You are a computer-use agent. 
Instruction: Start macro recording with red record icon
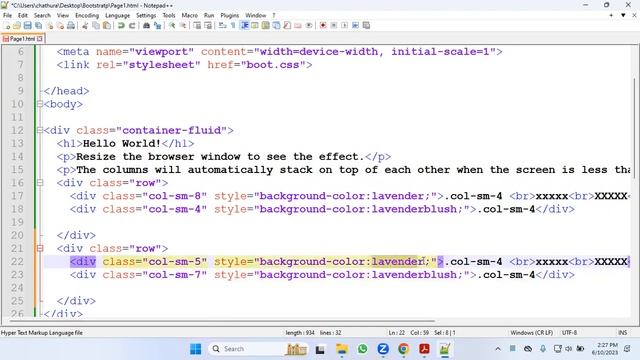323,25
